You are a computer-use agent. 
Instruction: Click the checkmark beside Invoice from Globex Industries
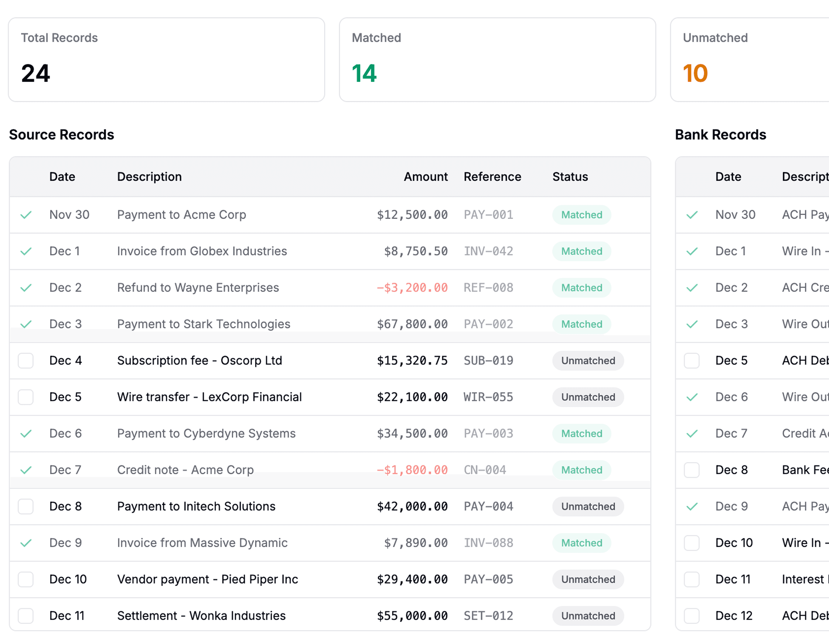click(x=26, y=251)
